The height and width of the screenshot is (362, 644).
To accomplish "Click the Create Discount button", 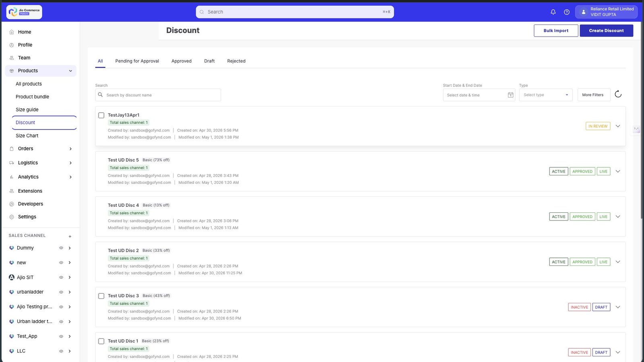I will point(606,31).
